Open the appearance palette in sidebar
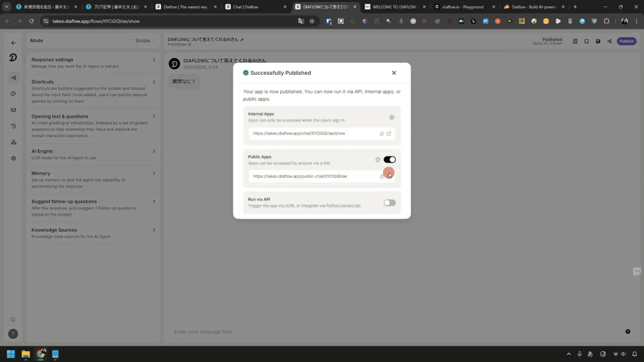The height and width of the screenshot is (362, 644). point(14,94)
